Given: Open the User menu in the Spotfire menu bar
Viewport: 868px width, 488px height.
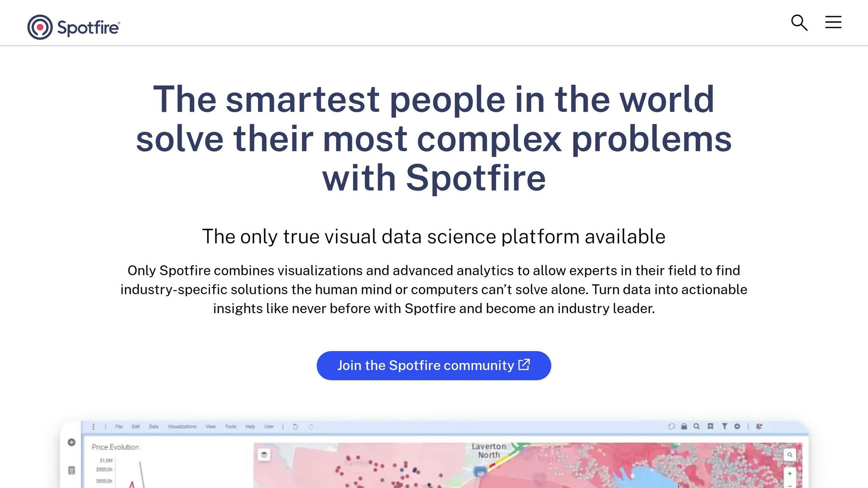Looking at the screenshot, I should point(268,427).
